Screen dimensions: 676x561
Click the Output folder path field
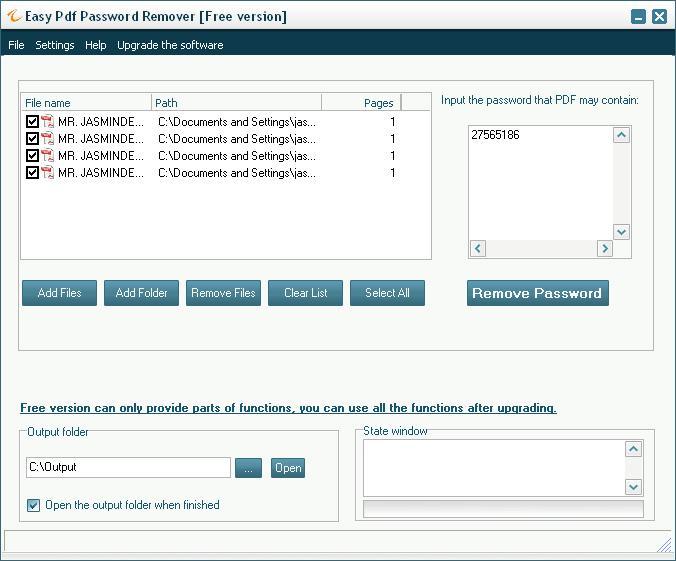click(128, 467)
